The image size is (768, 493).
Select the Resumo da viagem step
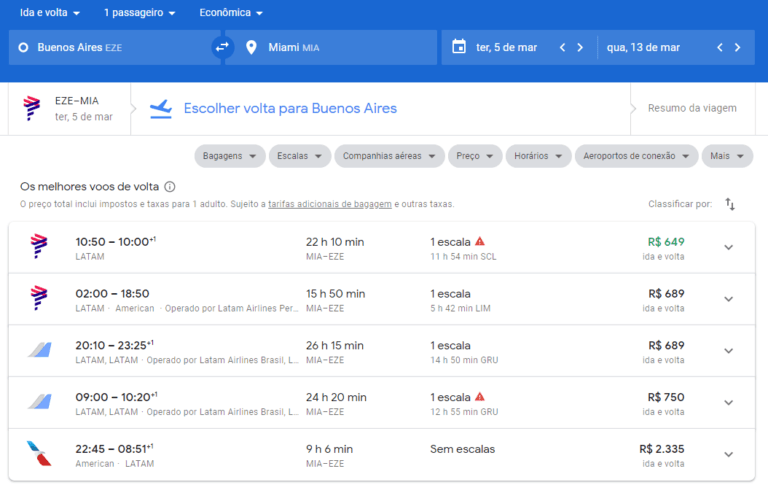click(x=692, y=108)
